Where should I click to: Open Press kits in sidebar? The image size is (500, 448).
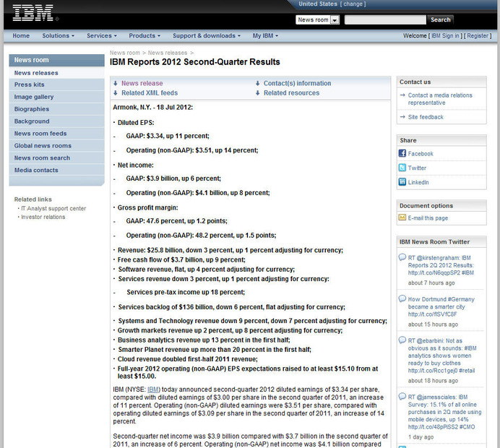click(x=57, y=85)
